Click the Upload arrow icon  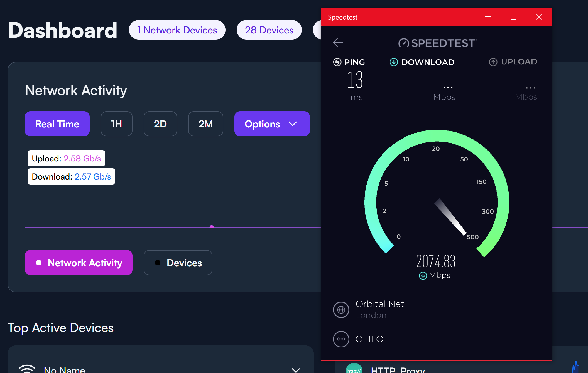493,62
